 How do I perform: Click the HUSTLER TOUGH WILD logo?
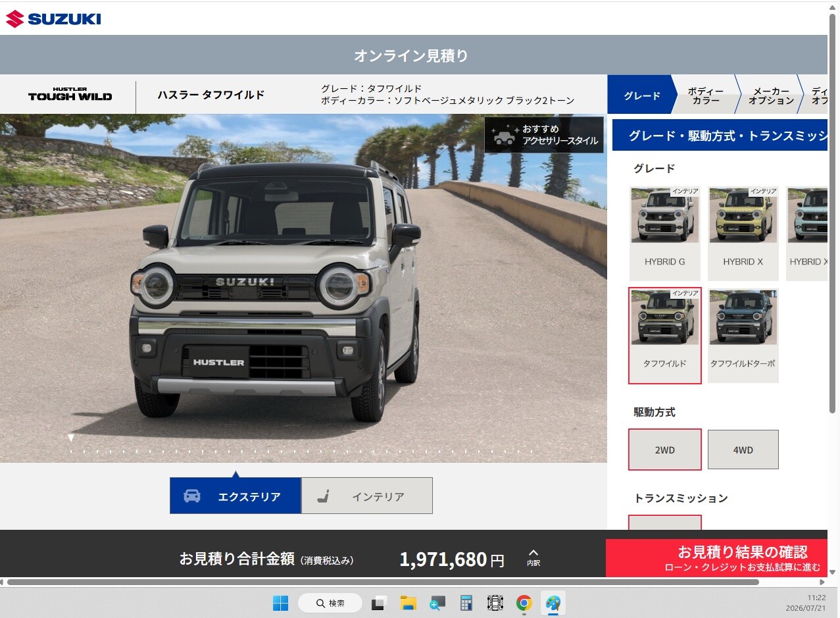point(70,94)
